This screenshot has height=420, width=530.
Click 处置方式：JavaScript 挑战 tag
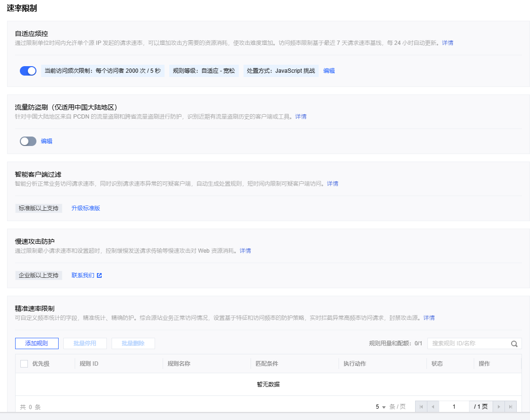pos(281,70)
